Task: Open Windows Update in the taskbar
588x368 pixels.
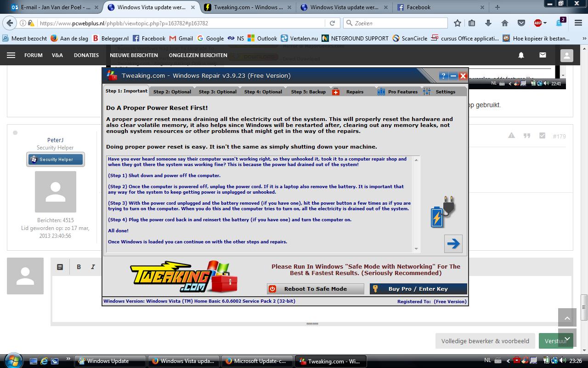Action: 110,361
